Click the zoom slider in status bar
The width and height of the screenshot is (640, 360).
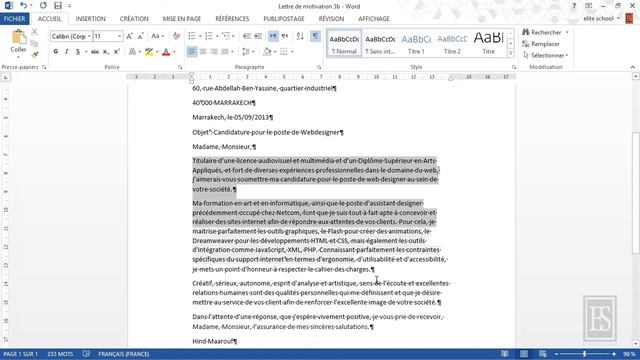[x=585, y=354]
